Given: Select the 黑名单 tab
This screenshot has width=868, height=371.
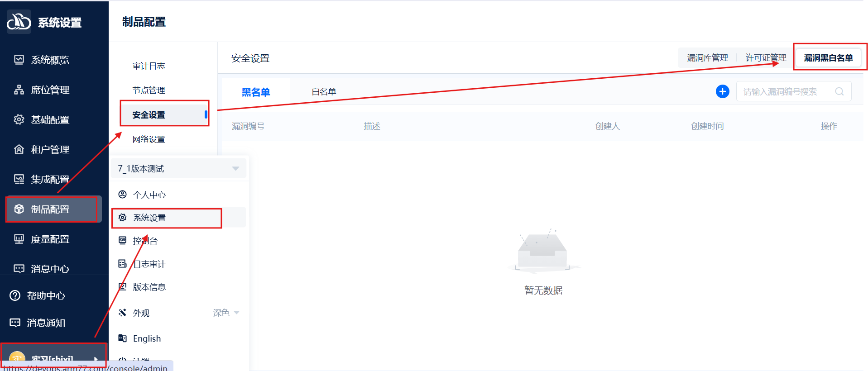Looking at the screenshot, I should click(255, 92).
